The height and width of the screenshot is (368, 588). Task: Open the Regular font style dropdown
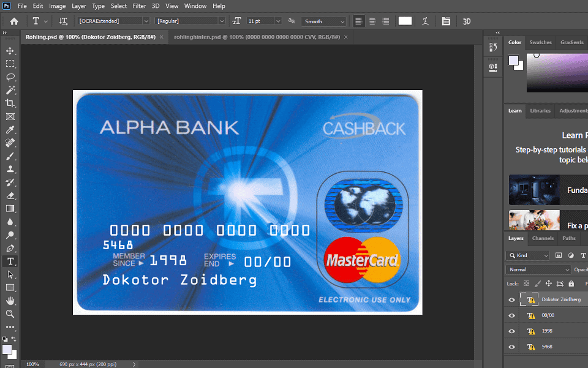tap(222, 21)
